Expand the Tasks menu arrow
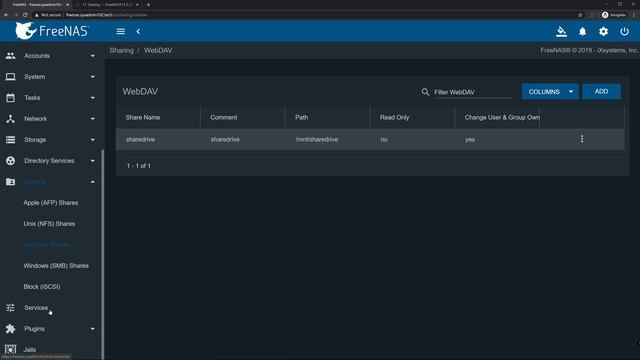640x360 pixels. coord(93,98)
